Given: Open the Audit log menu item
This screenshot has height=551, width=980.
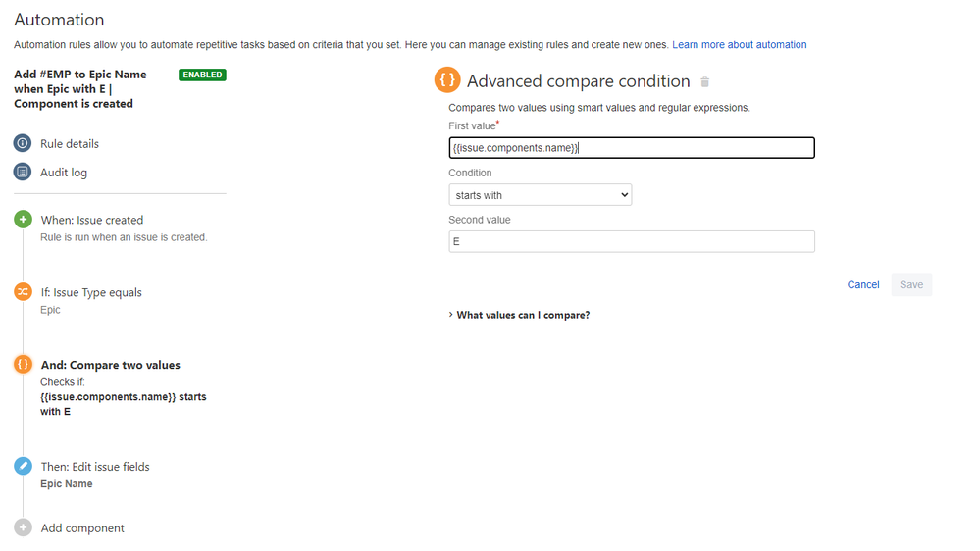Looking at the screenshot, I should point(64,172).
